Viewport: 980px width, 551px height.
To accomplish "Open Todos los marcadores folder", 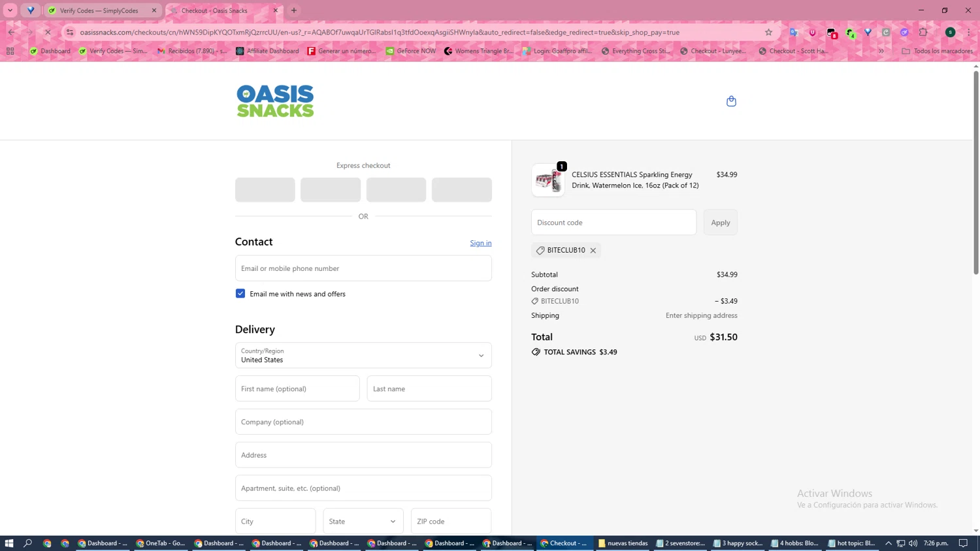I will pyautogui.click(x=937, y=51).
